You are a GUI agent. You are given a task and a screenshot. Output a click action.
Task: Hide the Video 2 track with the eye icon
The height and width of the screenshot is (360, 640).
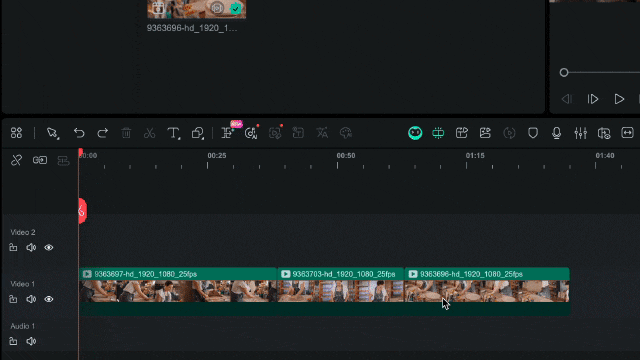(x=49, y=247)
